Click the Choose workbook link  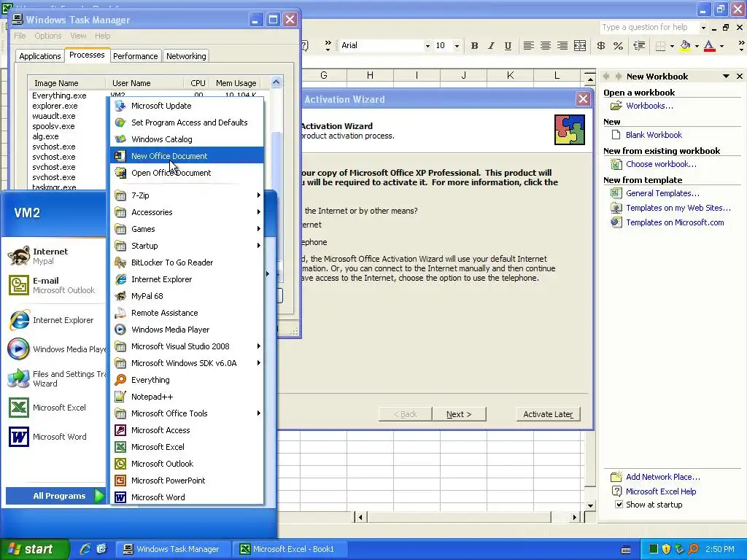tap(661, 164)
